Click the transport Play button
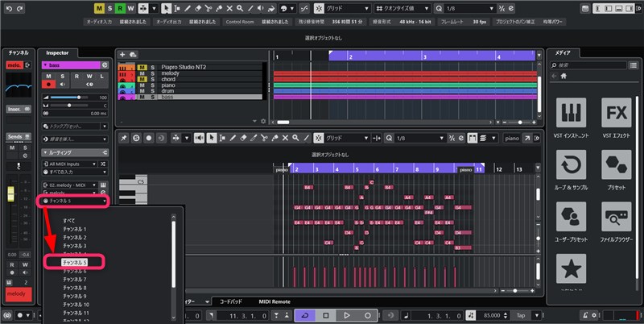Image resolution: width=644 pixels, height=324 pixels. 347,315
